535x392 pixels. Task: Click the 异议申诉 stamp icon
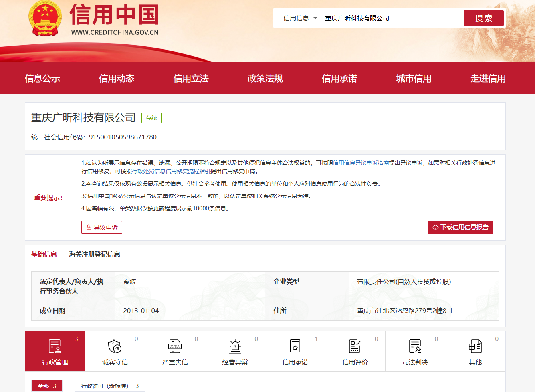(89, 227)
